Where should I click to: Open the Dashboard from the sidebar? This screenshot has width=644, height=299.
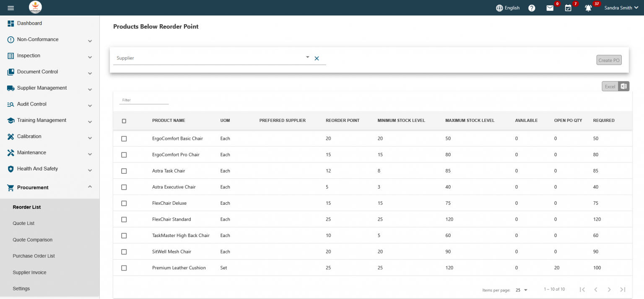tap(10, 23)
